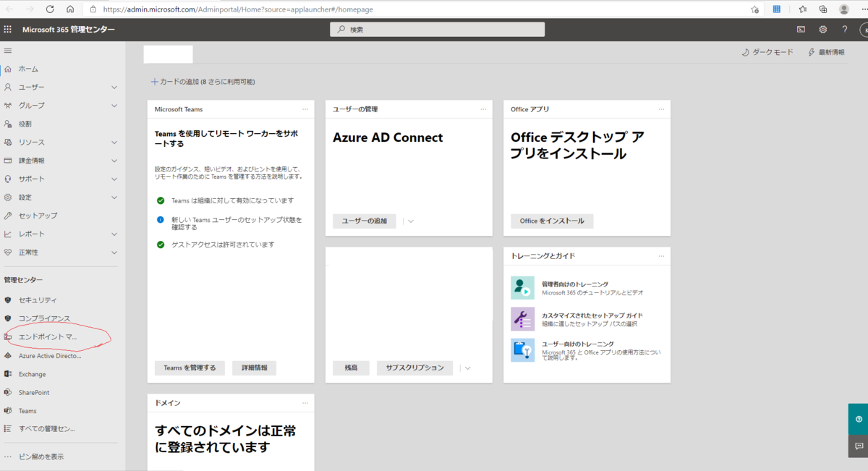
Task: Expand the リソース menu chevron
Action: (114, 143)
